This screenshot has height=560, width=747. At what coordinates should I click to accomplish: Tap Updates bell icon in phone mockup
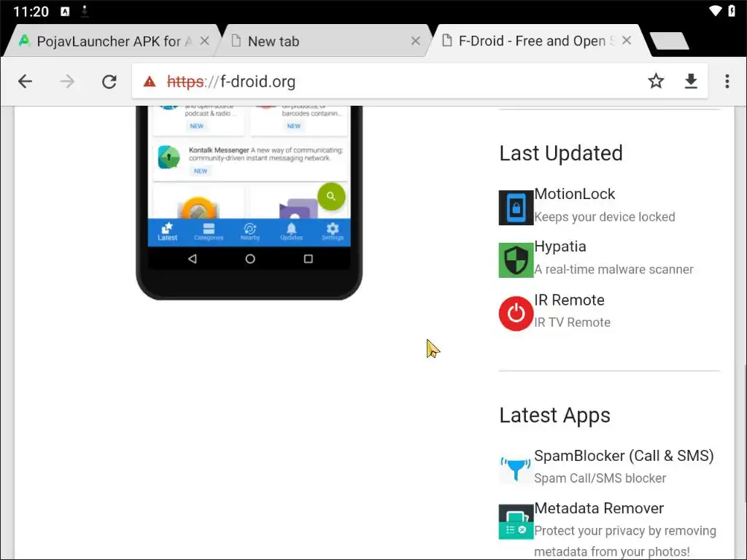click(x=292, y=231)
